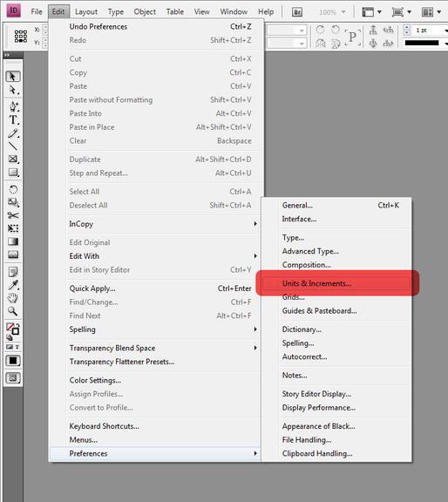Select the Line tool

(13, 146)
